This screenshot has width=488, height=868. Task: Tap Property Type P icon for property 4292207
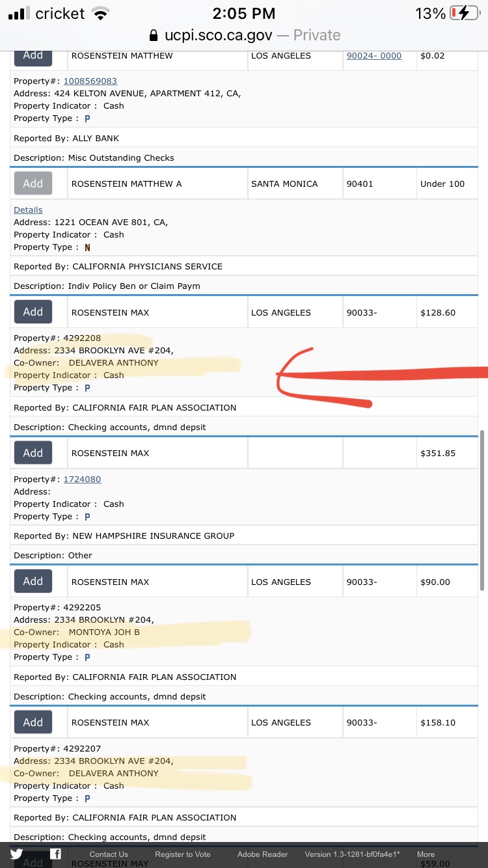(87, 798)
